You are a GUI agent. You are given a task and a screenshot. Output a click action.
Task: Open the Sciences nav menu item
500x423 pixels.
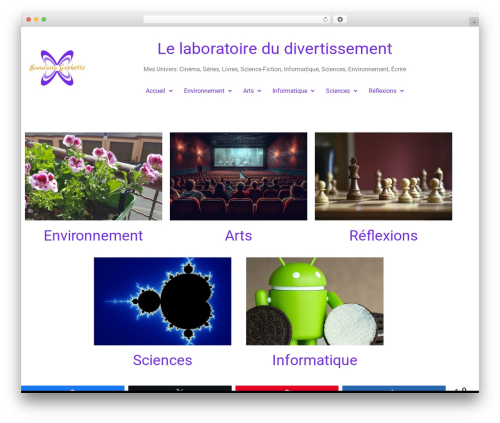click(x=338, y=91)
